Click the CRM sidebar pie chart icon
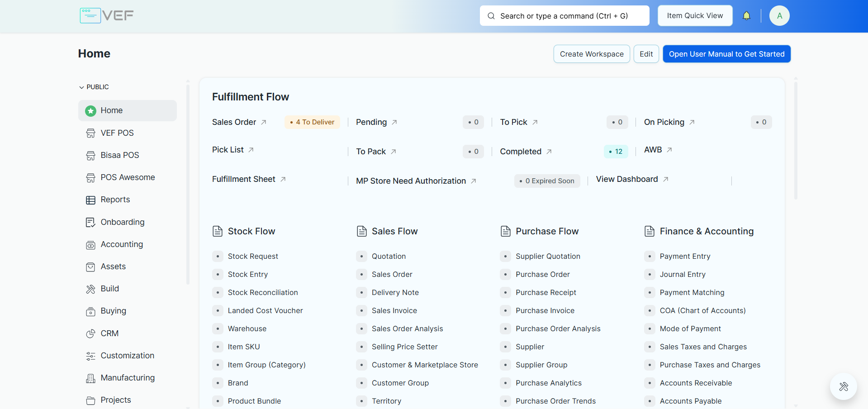 90,333
